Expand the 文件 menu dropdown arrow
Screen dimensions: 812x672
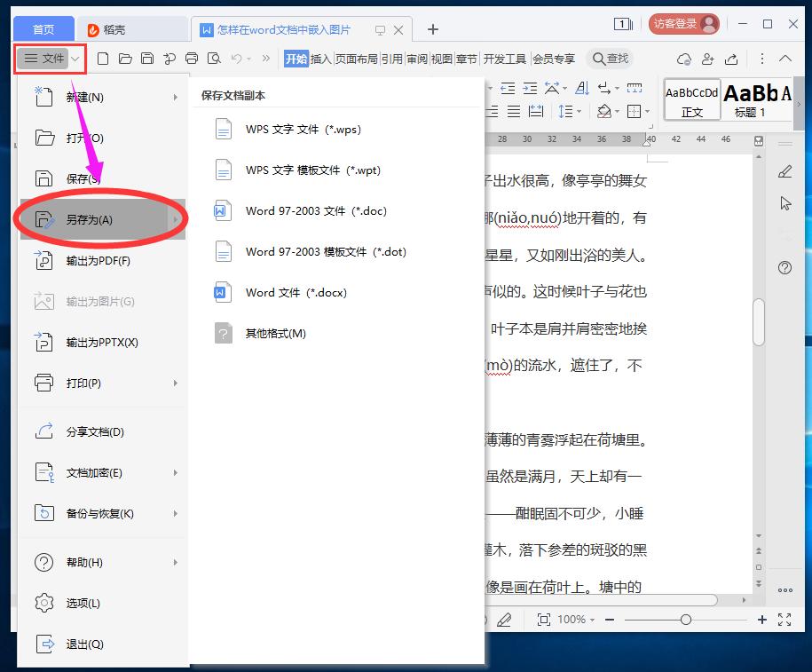point(75,58)
